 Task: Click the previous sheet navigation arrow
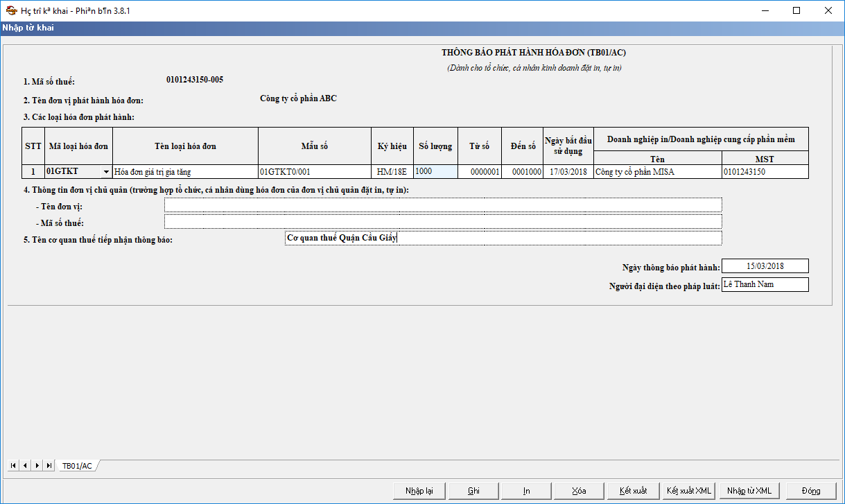[24, 465]
